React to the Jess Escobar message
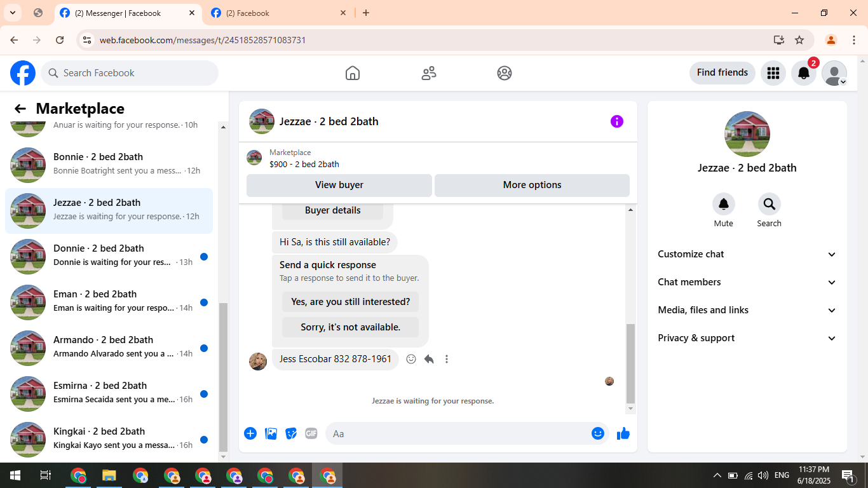The height and width of the screenshot is (488, 868). (411, 359)
